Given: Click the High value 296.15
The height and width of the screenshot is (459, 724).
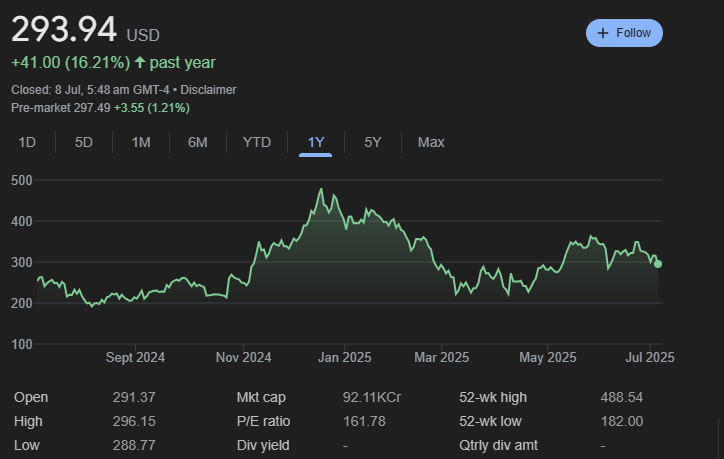Looking at the screenshot, I should [x=134, y=421].
